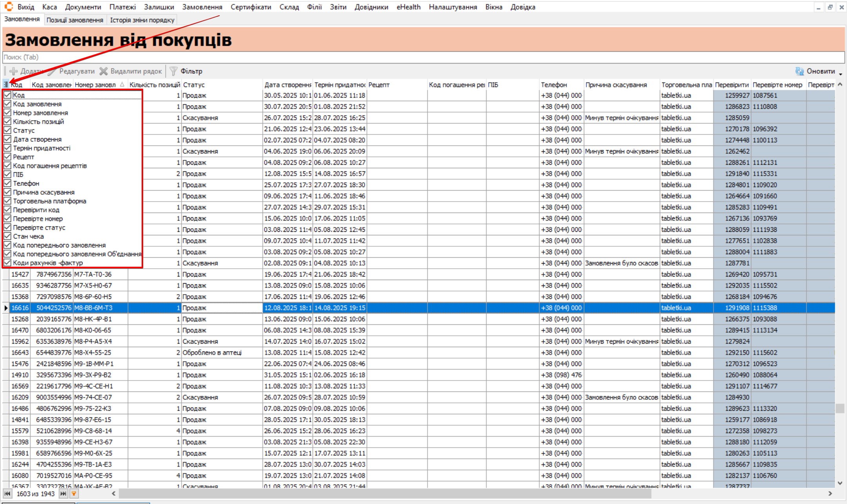Click the Delete row (Видалити рядок) X icon
The width and height of the screenshot is (847, 504).
104,71
